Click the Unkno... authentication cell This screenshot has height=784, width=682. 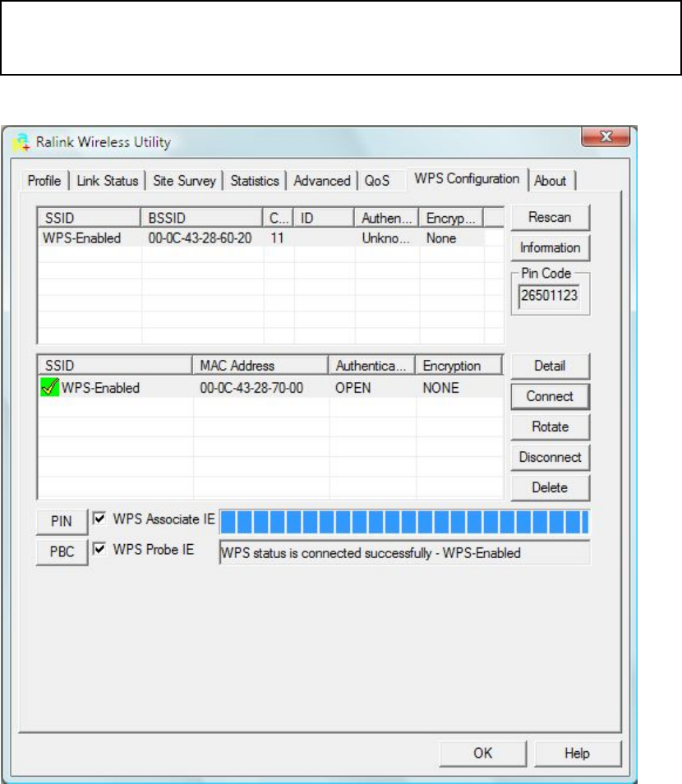385,238
